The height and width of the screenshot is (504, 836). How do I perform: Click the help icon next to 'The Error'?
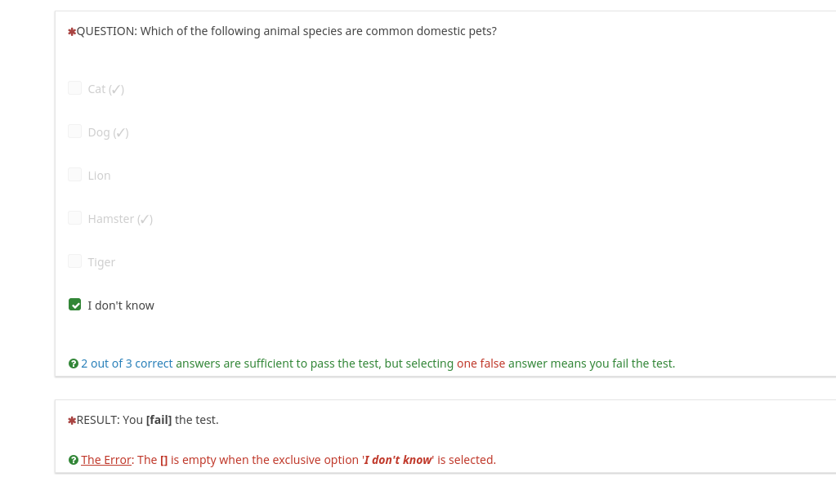[x=74, y=460]
